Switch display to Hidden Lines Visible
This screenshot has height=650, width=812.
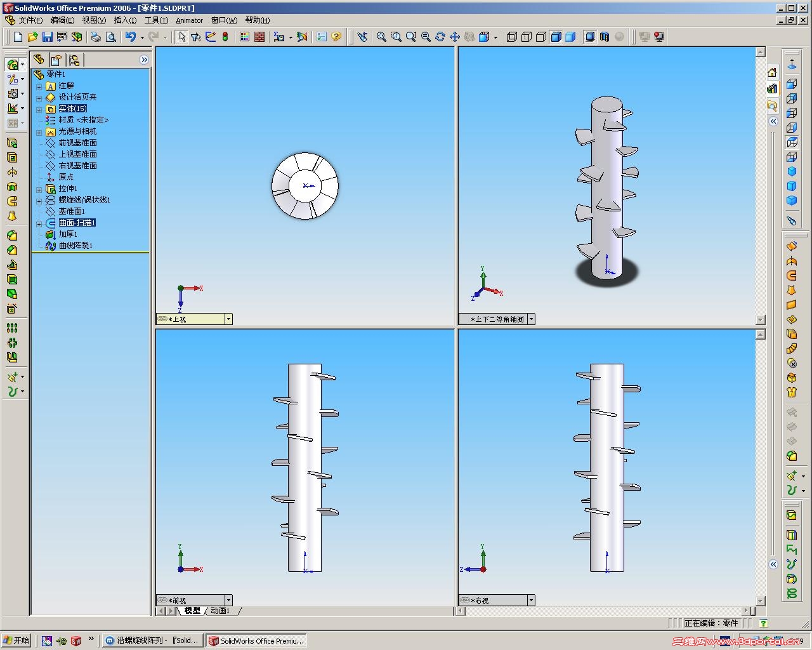[x=527, y=37]
